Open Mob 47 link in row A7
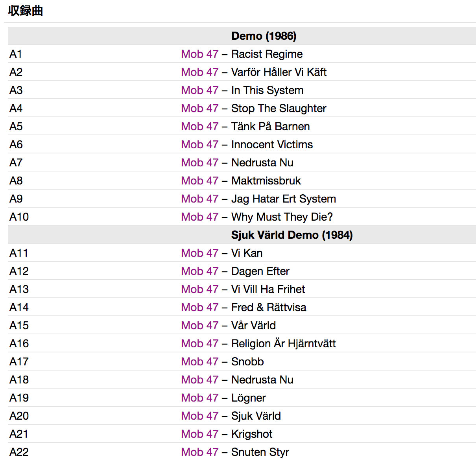The width and height of the screenshot is (476, 459). click(x=199, y=162)
